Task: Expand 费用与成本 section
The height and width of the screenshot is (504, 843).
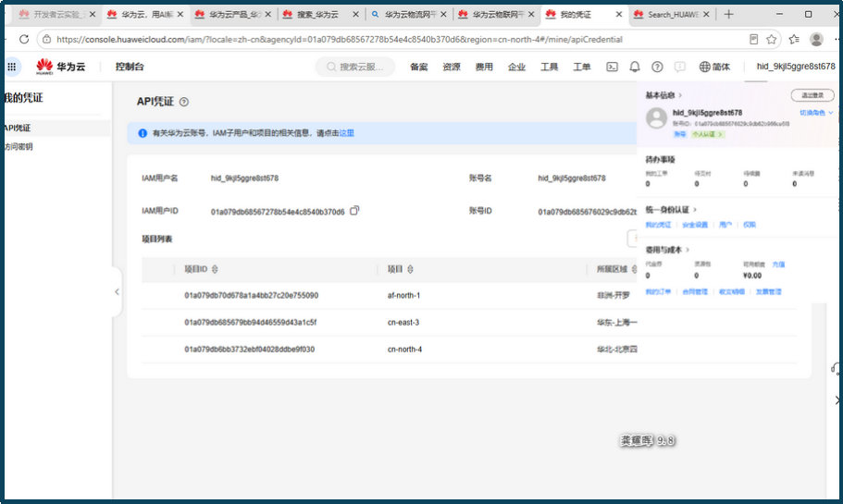Action: 667,250
